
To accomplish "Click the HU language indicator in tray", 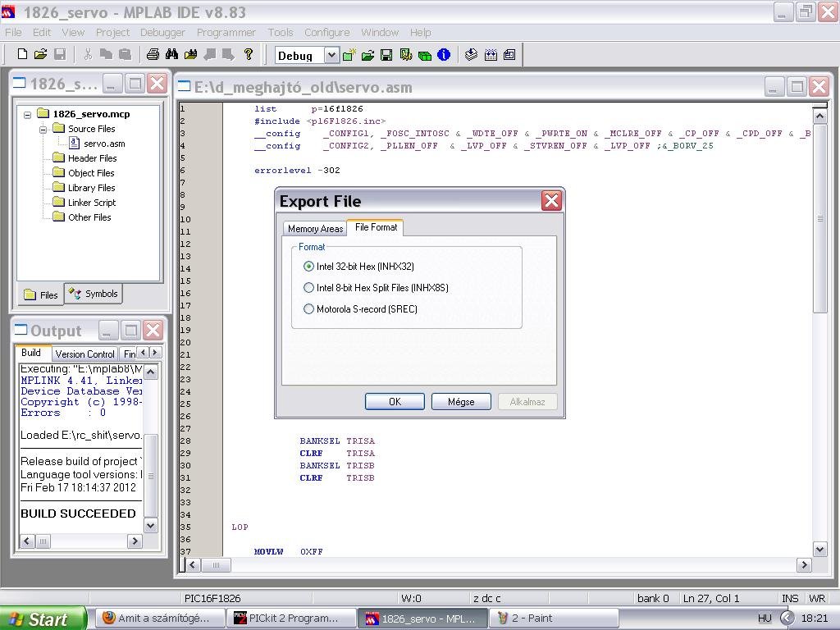I will [x=765, y=619].
